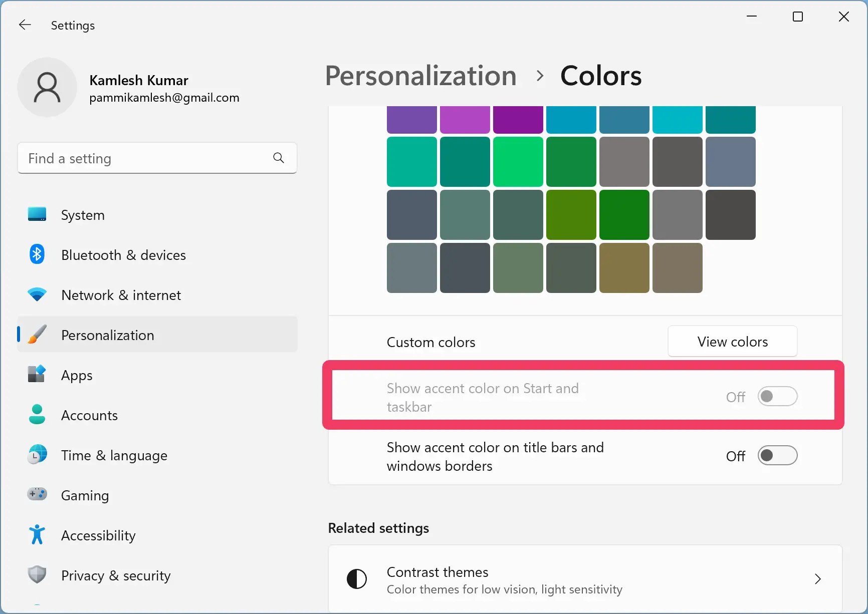
Task: Click the Accessibility icon
Action: (37, 534)
